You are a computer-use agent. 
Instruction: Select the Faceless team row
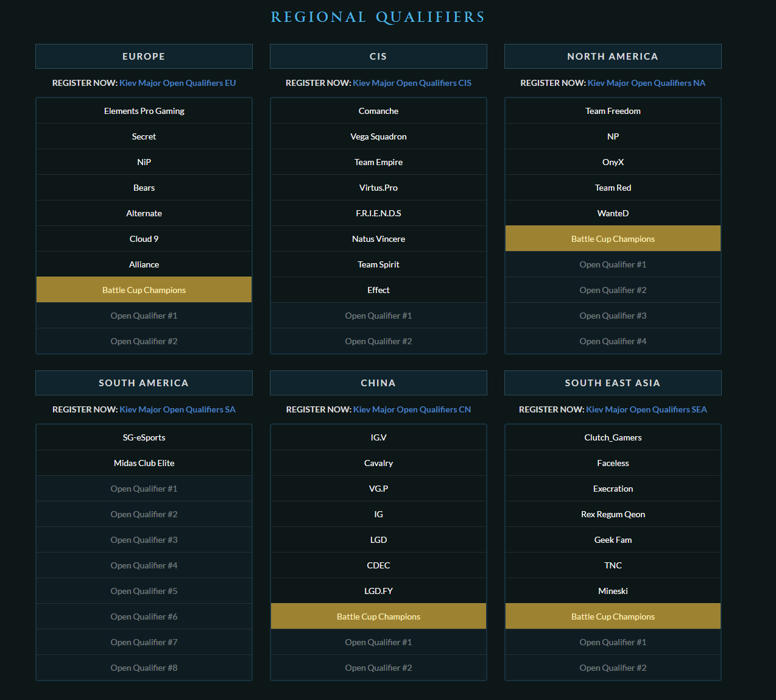[613, 463]
